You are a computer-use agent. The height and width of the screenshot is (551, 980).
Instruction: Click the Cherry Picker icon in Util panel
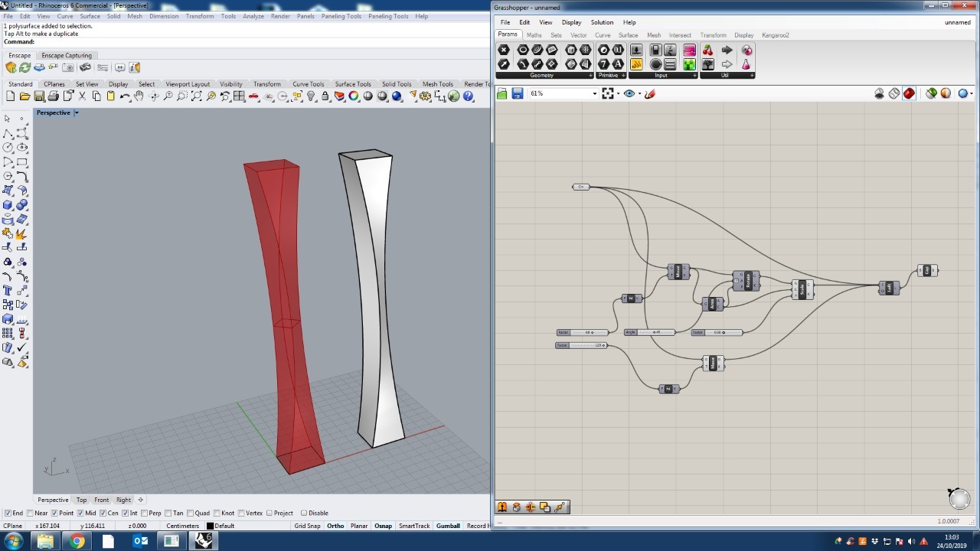[x=707, y=50]
